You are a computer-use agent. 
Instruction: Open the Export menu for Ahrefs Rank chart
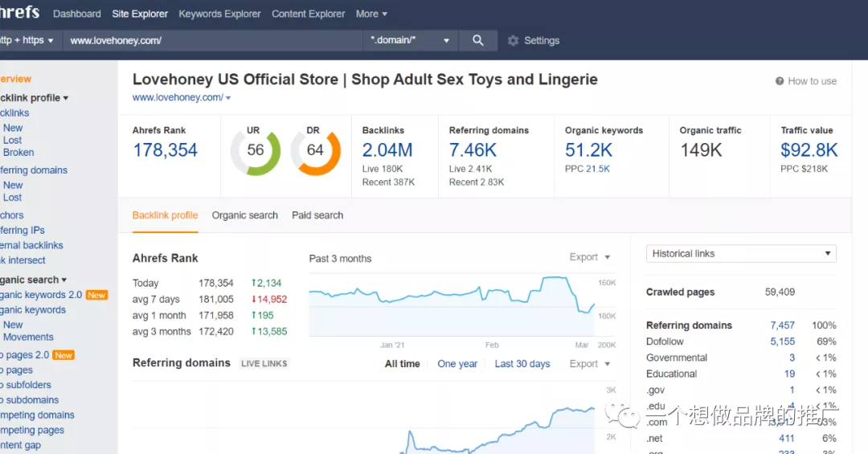[590, 257]
